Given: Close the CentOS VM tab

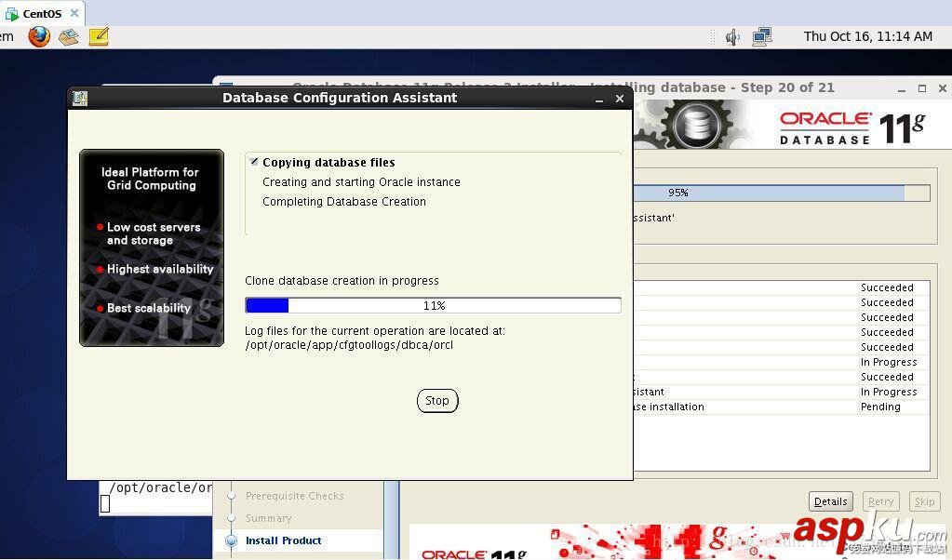Looking at the screenshot, I should (x=74, y=13).
